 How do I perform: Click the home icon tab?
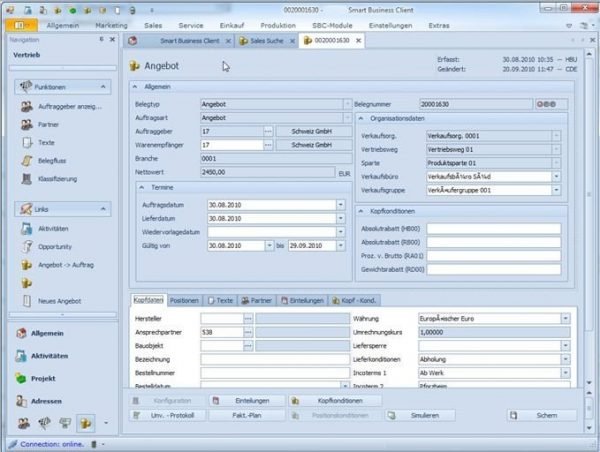133,41
